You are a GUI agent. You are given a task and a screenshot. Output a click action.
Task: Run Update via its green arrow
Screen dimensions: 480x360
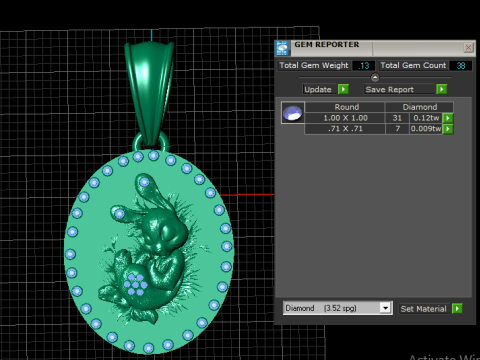click(343, 89)
